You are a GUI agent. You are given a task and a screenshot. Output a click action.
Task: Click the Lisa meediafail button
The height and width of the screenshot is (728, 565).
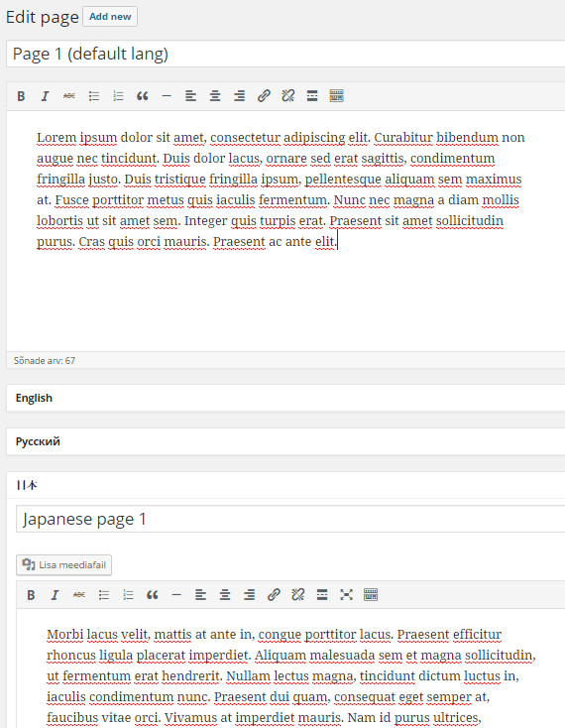click(x=64, y=565)
